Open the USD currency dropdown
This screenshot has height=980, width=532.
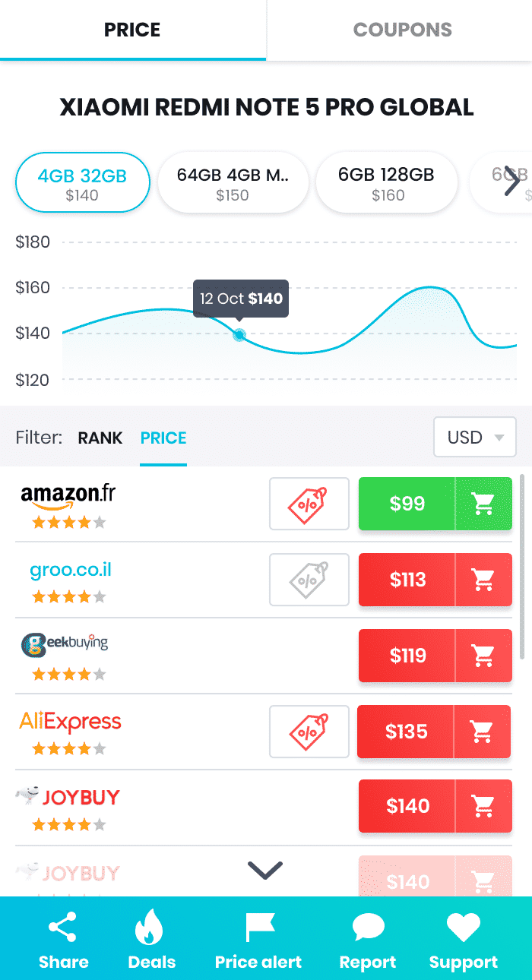(x=474, y=438)
